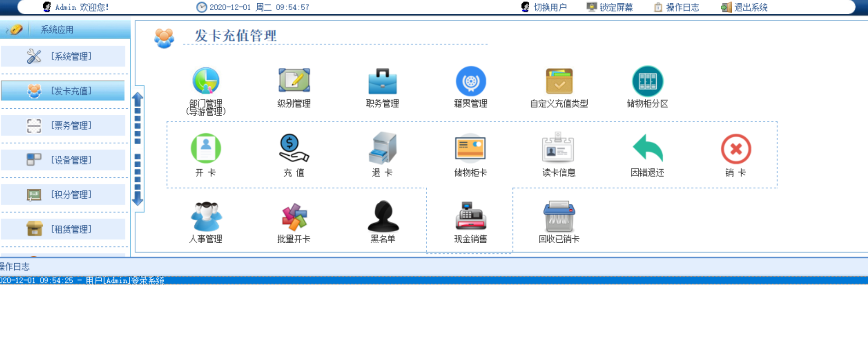Select [票务管理] in the sidebar
The image size is (868, 352).
click(63, 125)
